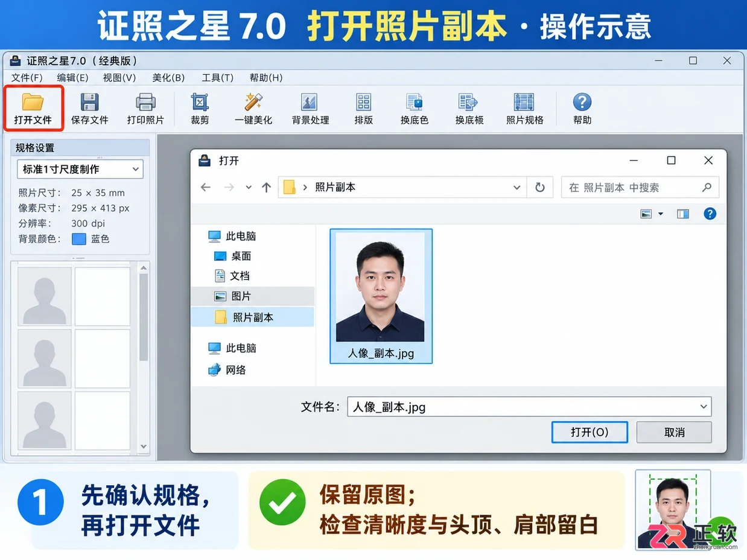Click the 在 照片副本 中搜索 box

[640, 188]
